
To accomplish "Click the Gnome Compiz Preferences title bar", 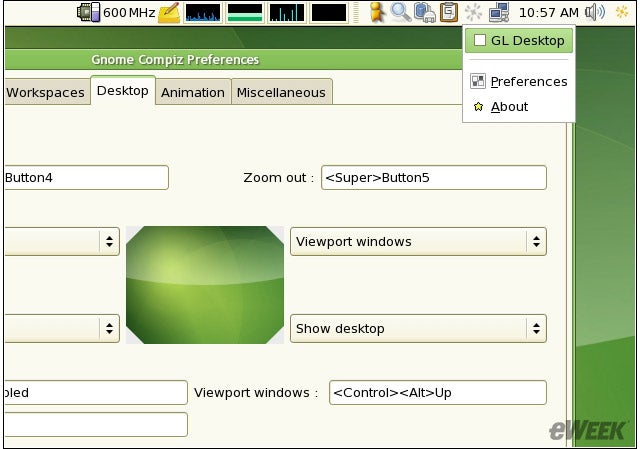I will 233,60.
